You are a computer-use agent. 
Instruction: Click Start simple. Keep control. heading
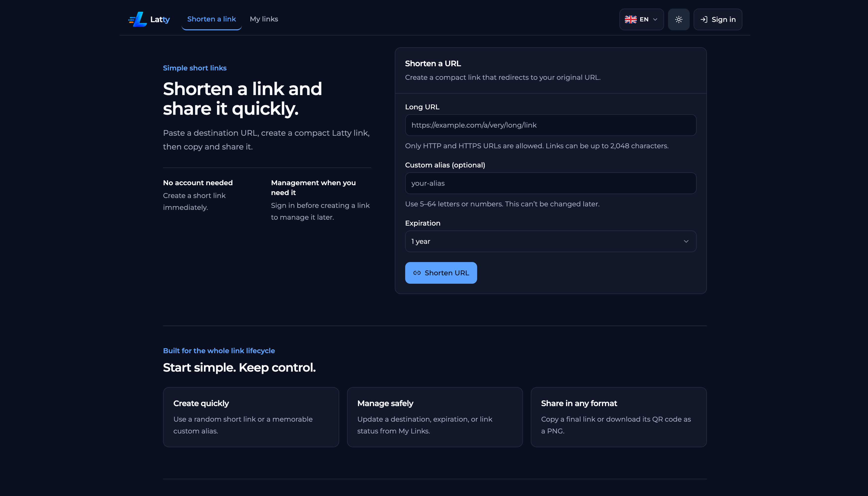[239, 368]
